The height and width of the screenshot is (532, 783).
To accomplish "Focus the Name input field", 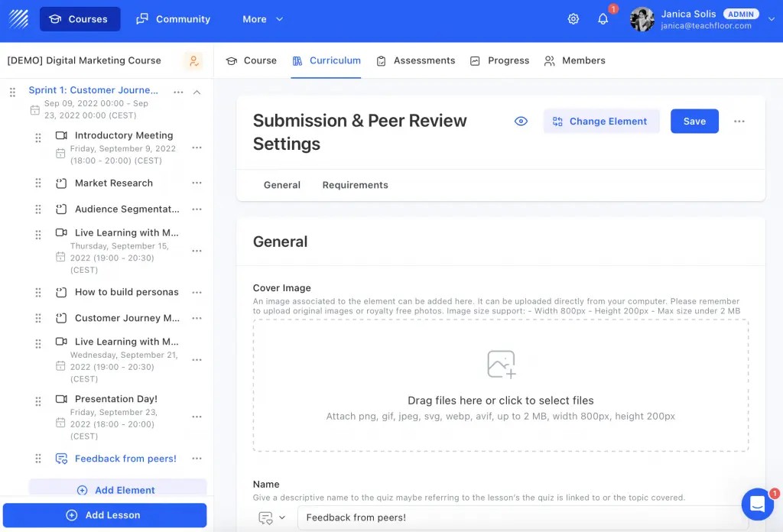I will [523, 518].
